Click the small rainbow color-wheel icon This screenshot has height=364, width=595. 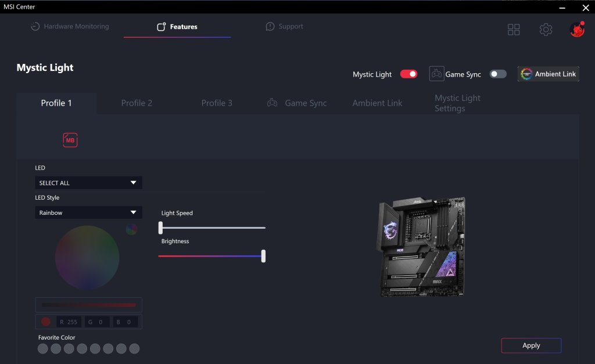point(132,229)
